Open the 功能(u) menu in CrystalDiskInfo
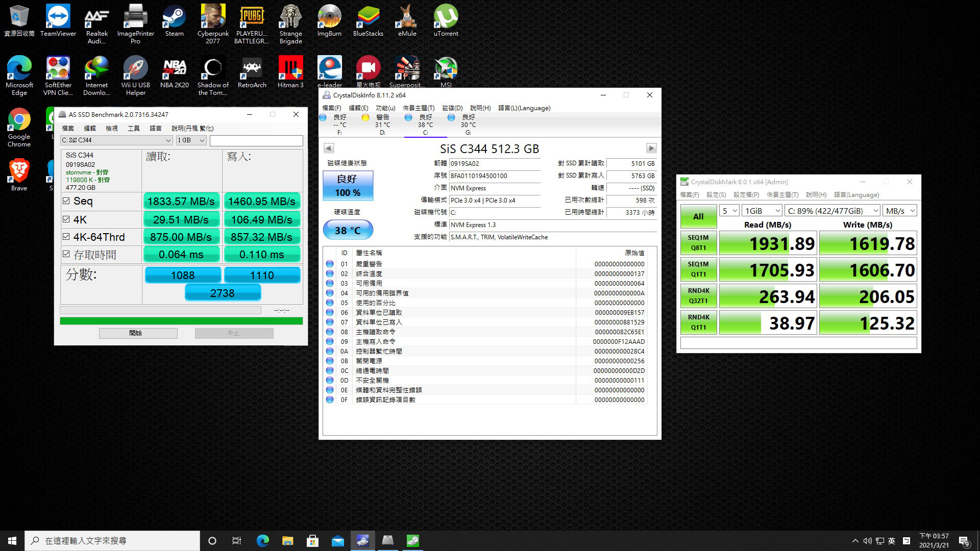 tap(385, 108)
